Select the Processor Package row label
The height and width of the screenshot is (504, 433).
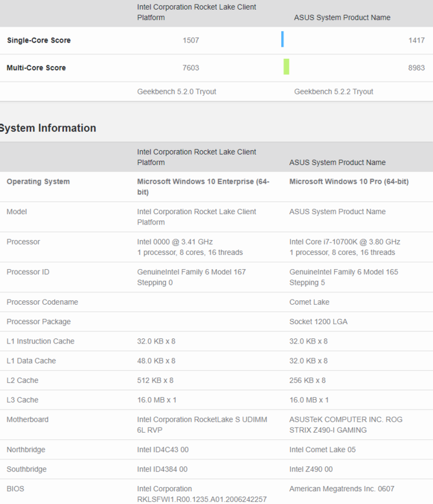(39, 322)
